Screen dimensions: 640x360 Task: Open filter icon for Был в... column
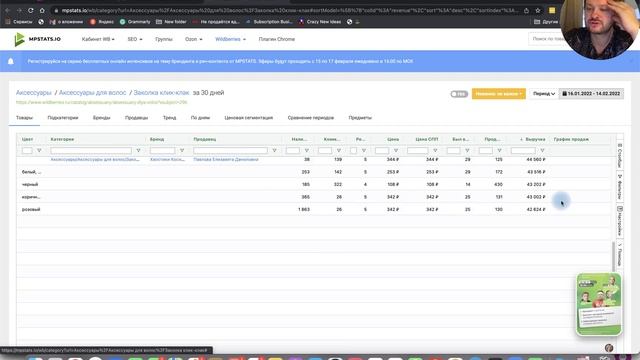[467, 151]
